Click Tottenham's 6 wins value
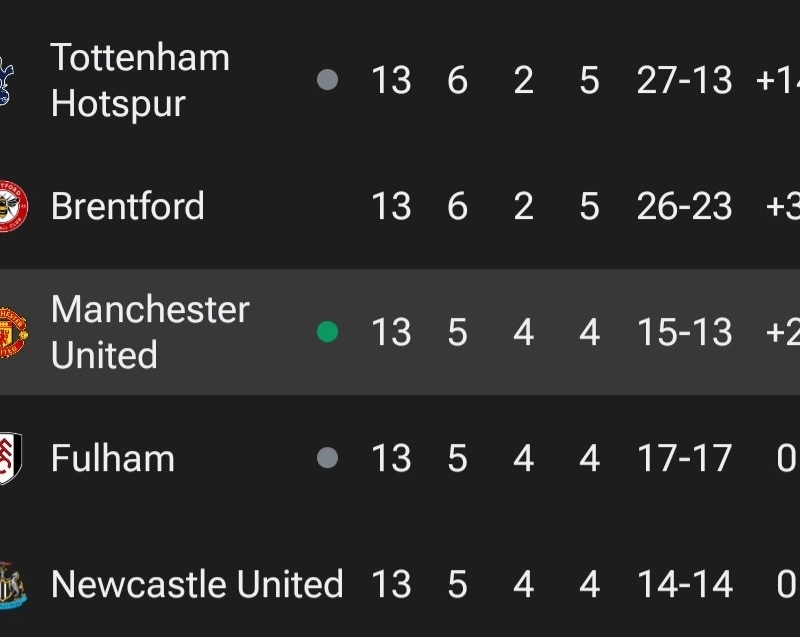This screenshot has width=800, height=637. click(457, 81)
